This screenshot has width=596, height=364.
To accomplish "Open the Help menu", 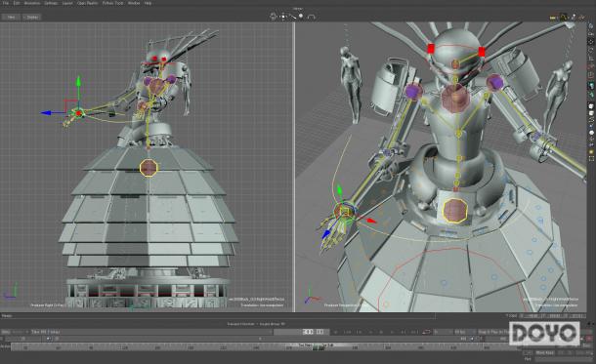I will pyautogui.click(x=148, y=3).
